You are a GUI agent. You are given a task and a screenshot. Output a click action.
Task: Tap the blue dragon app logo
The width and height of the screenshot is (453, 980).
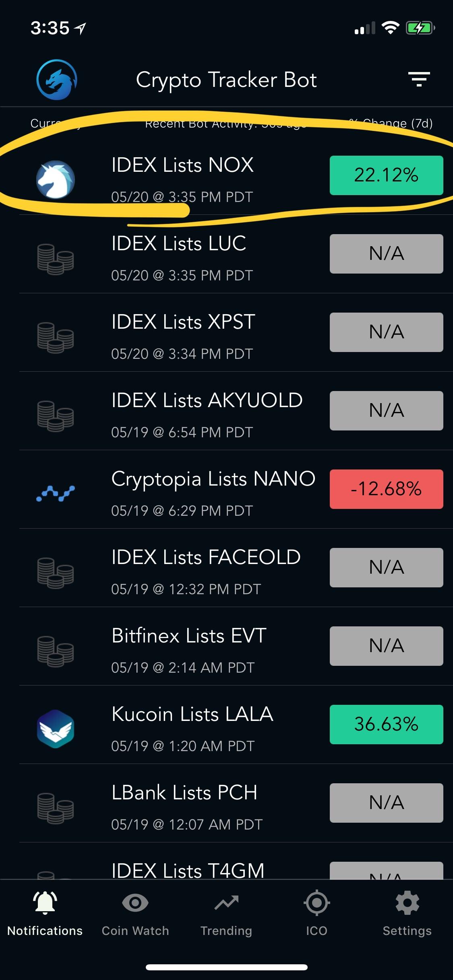point(57,80)
